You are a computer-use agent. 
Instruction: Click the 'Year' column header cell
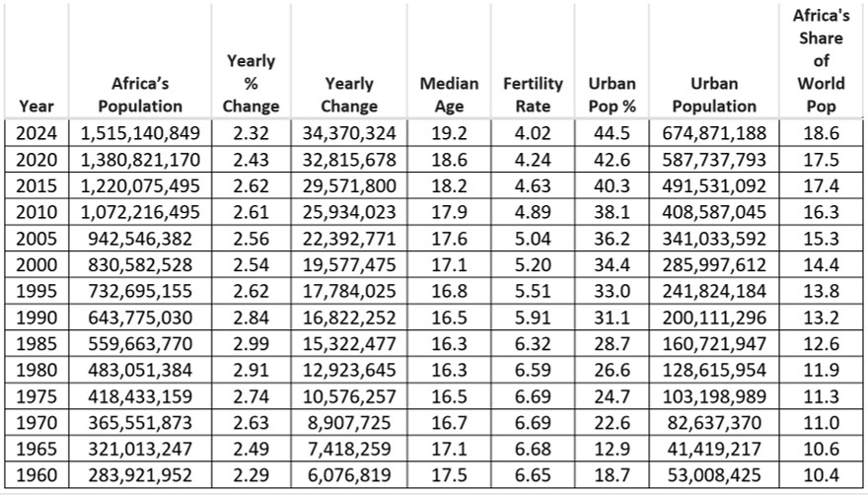tap(36, 61)
